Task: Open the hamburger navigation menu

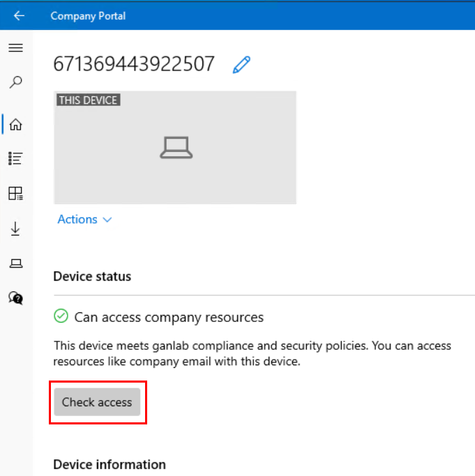Action: click(x=15, y=48)
